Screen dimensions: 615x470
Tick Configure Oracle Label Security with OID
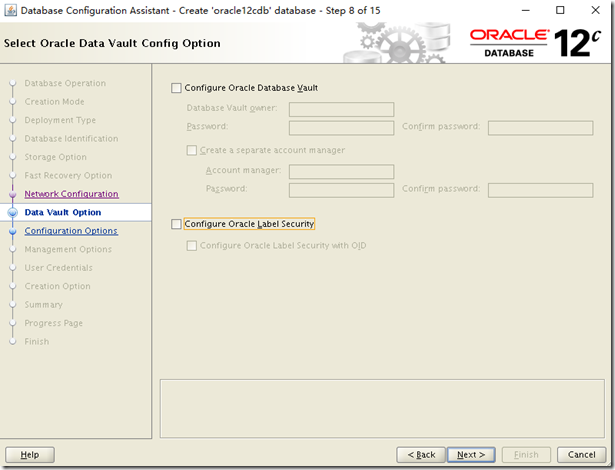click(x=192, y=246)
